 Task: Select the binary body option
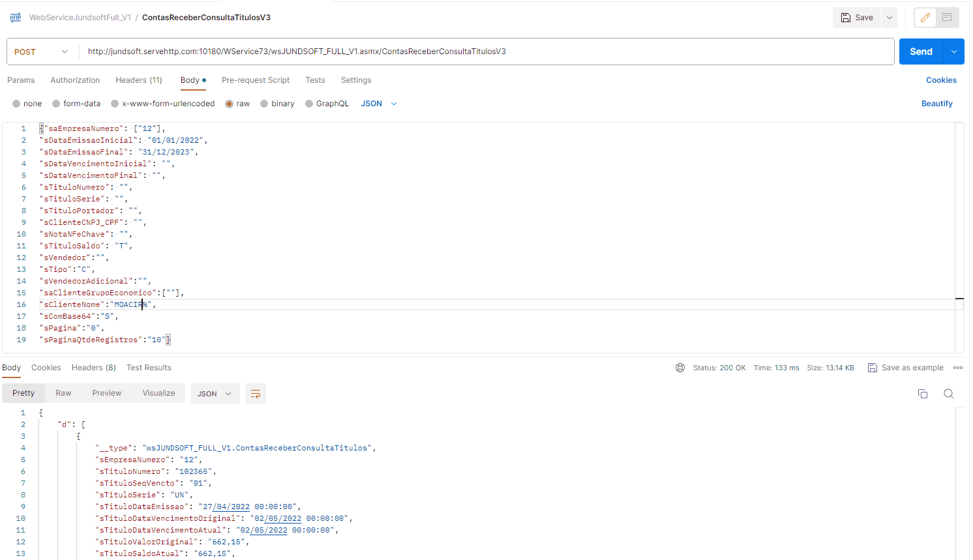264,104
